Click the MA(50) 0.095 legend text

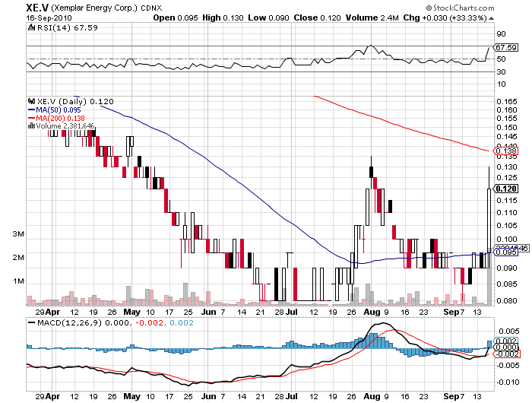click(59, 109)
